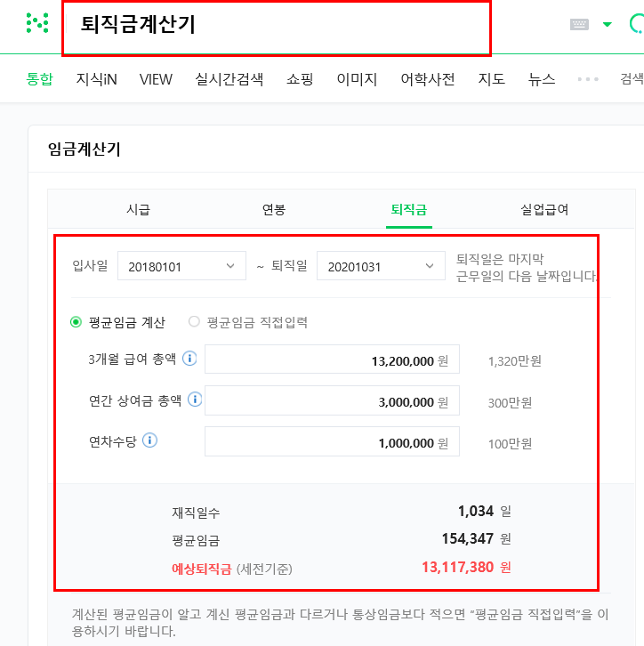The width and height of the screenshot is (644, 646).
Task: Open the 뉴스 tab
Action: (x=542, y=78)
